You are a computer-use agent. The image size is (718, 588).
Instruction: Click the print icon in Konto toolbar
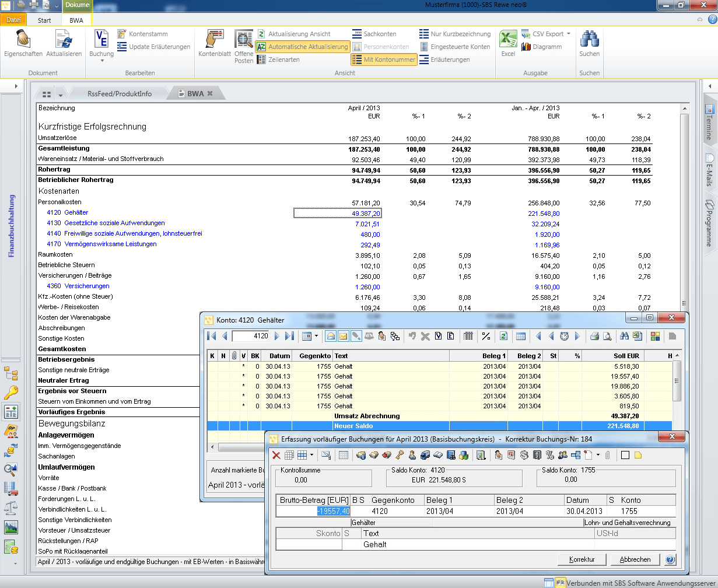coord(594,336)
